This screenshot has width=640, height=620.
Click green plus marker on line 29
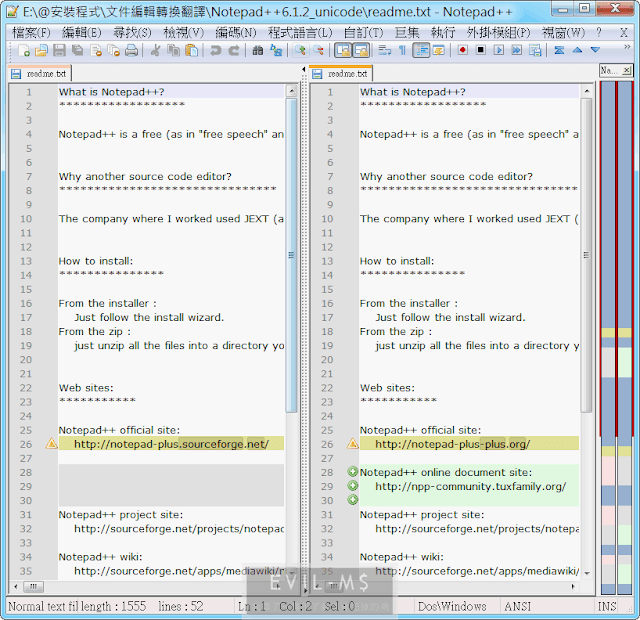click(x=353, y=486)
